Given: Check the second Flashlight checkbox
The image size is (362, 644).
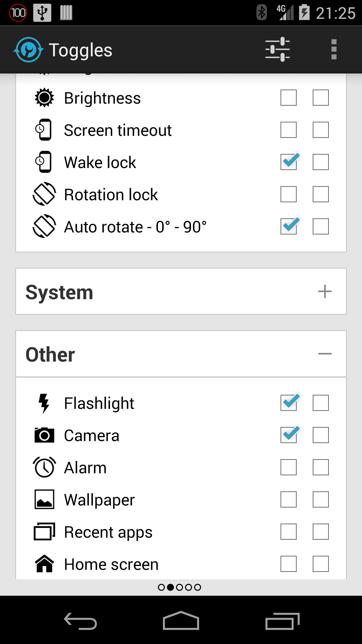Looking at the screenshot, I should [321, 403].
